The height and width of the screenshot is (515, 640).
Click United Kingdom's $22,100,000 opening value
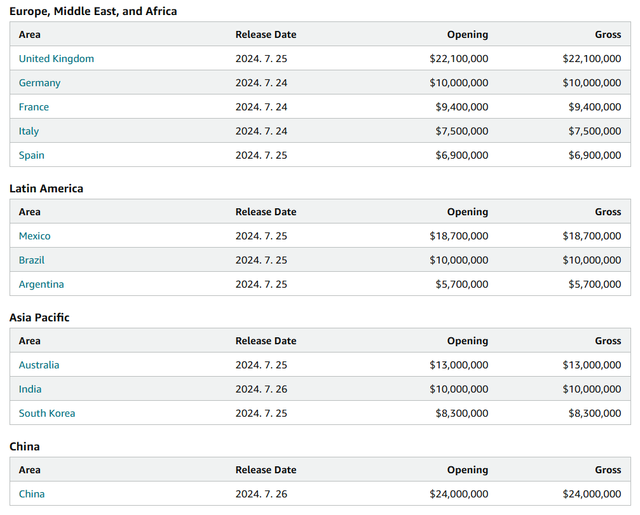coord(458,59)
